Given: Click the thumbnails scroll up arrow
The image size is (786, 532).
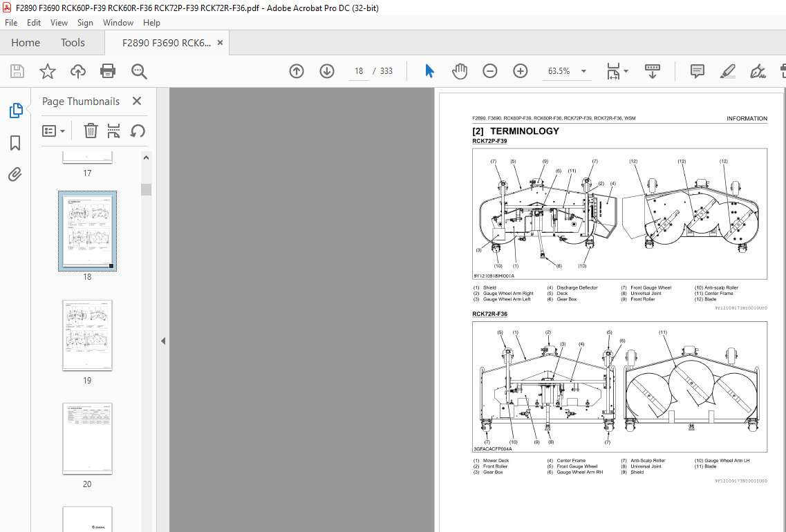Looking at the screenshot, I should [146, 158].
